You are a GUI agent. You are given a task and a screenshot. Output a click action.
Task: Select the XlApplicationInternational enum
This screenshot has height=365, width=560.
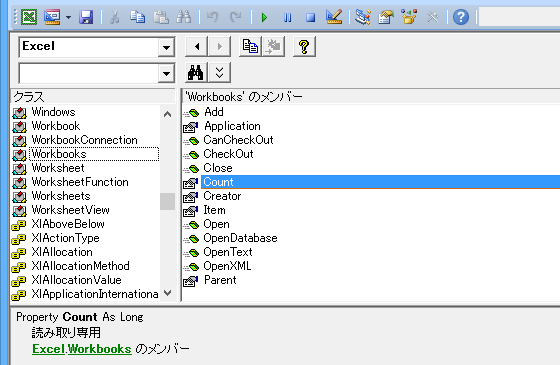click(x=95, y=294)
